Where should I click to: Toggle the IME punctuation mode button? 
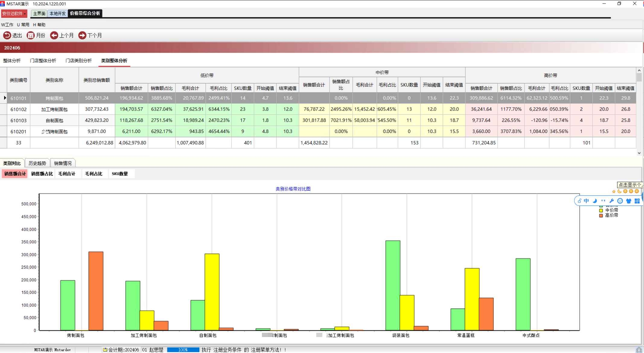(x=603, y=201)
